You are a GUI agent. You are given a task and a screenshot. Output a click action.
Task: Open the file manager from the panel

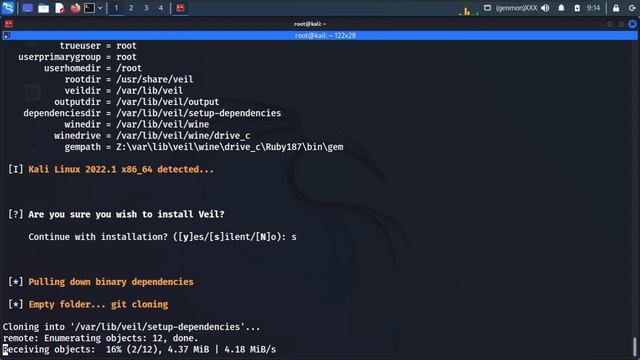43,8
